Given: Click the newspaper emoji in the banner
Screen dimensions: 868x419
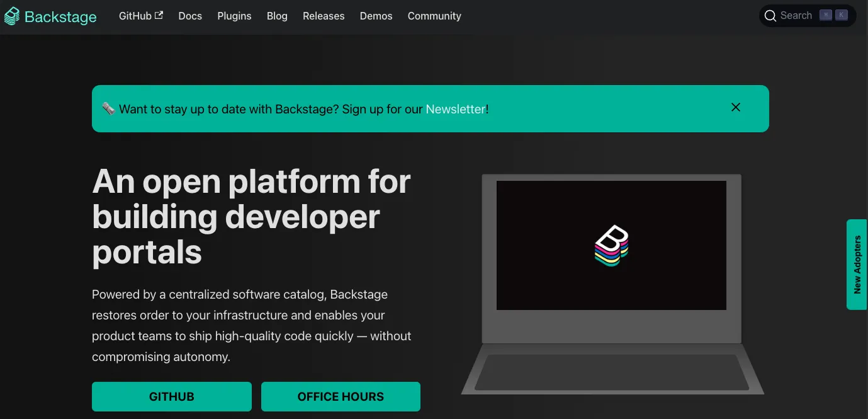Looking at the screenshot, I should tap(108, 109).
